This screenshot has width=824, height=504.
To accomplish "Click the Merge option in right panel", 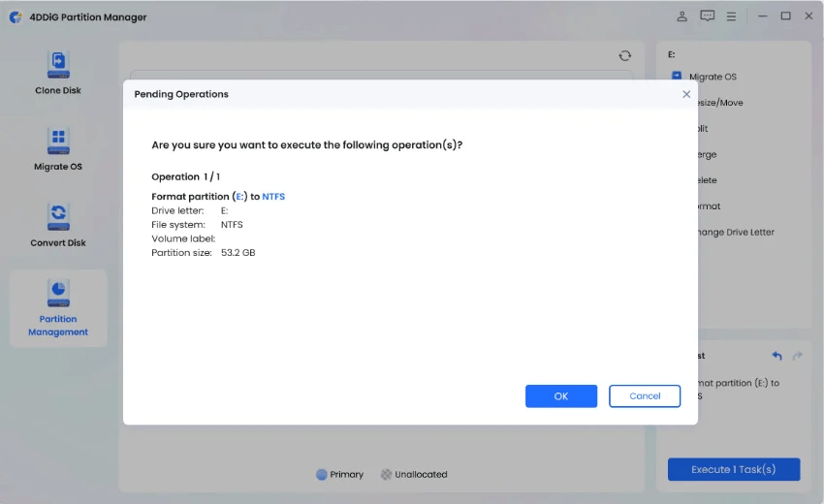I will 708,154.
